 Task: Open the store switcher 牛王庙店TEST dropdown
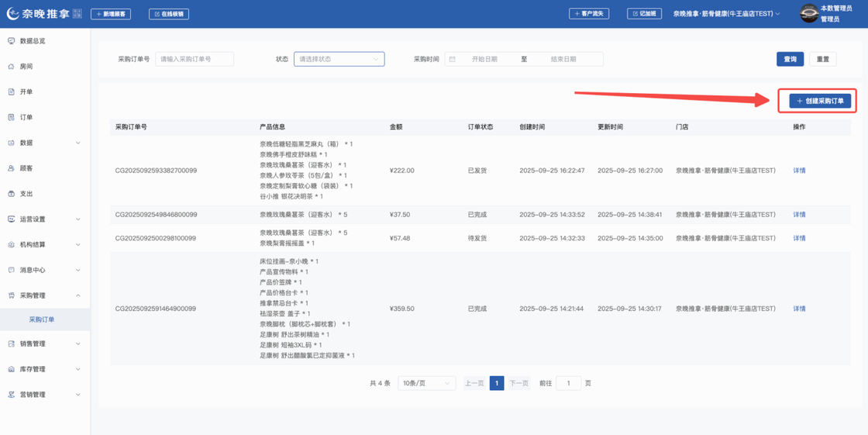727,14
